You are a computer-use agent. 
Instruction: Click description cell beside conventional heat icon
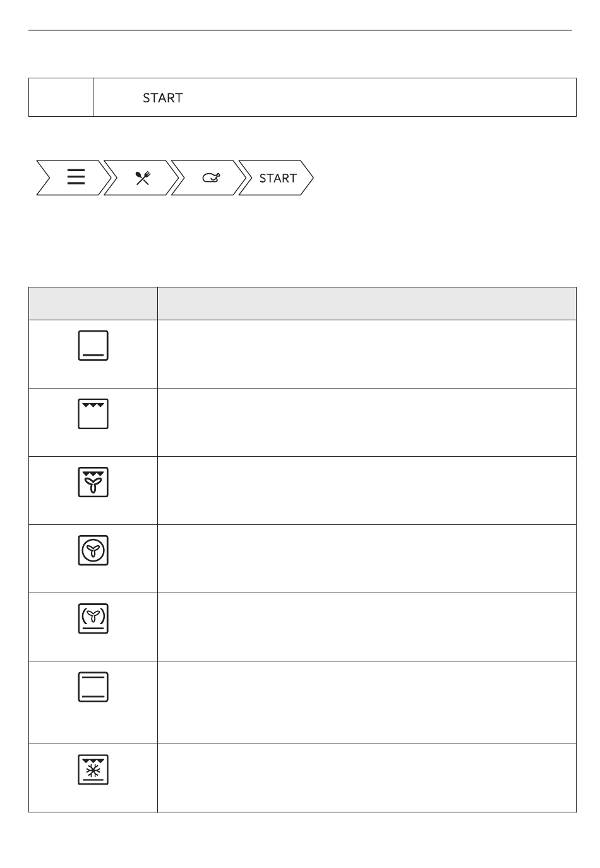coord(367,702)
